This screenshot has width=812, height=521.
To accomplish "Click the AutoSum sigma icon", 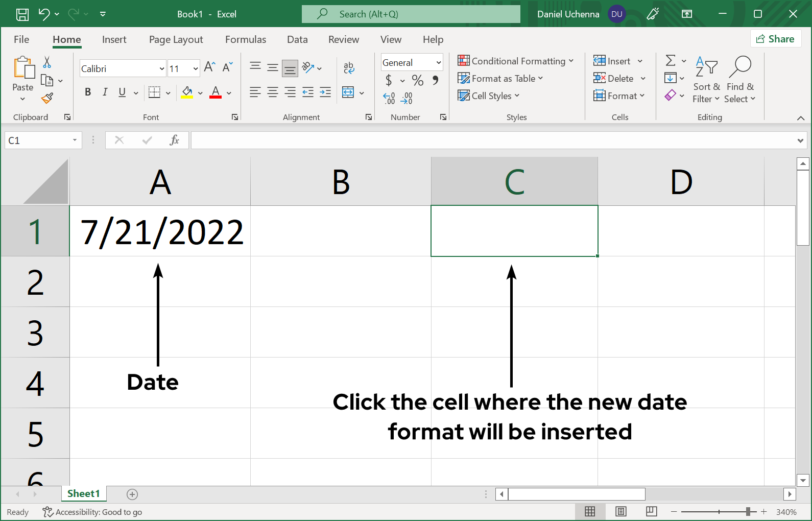I will (x=671, y=61).
